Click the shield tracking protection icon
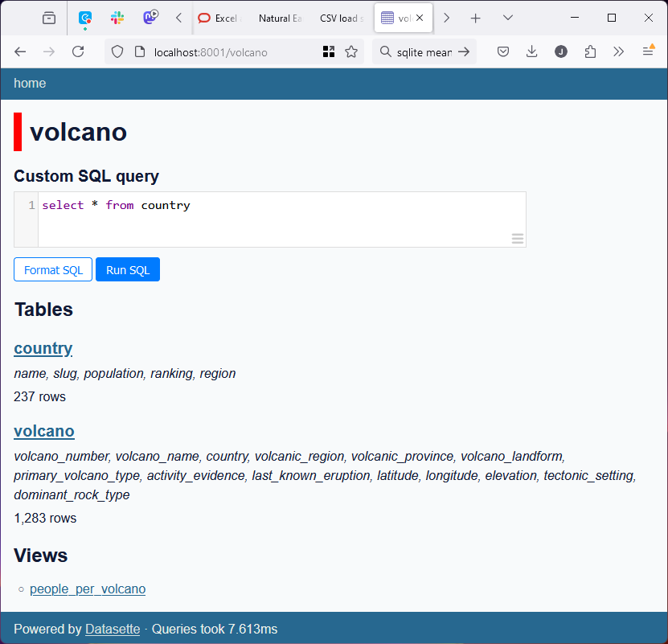This screenshot has width=668, height=644. (117, 51)
